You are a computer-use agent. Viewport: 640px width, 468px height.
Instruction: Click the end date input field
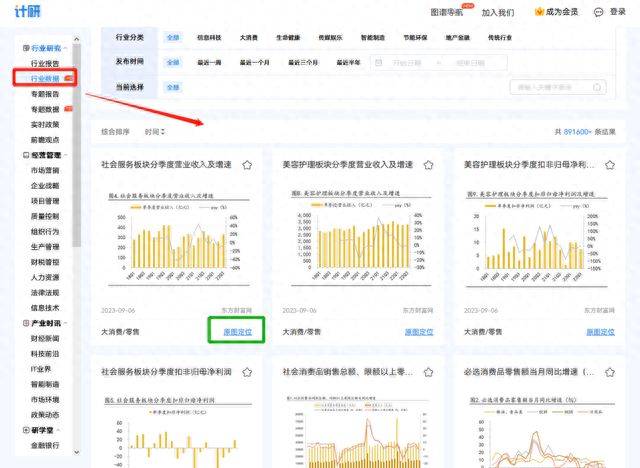click(x=470, y=63)
